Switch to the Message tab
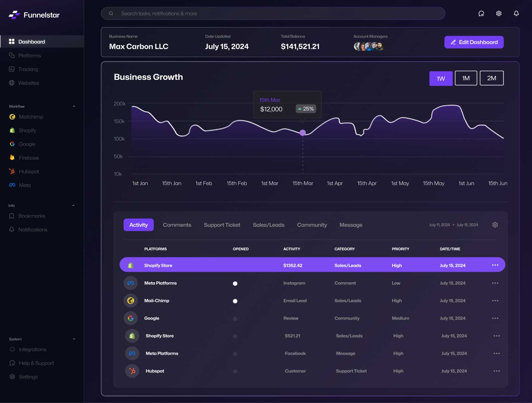 [x=351, y=225]
